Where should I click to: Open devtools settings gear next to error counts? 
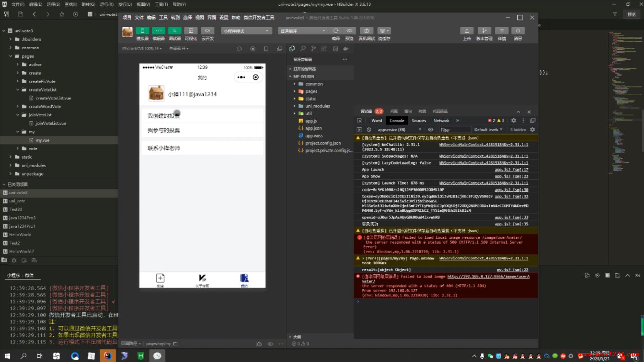coord(514,120)
